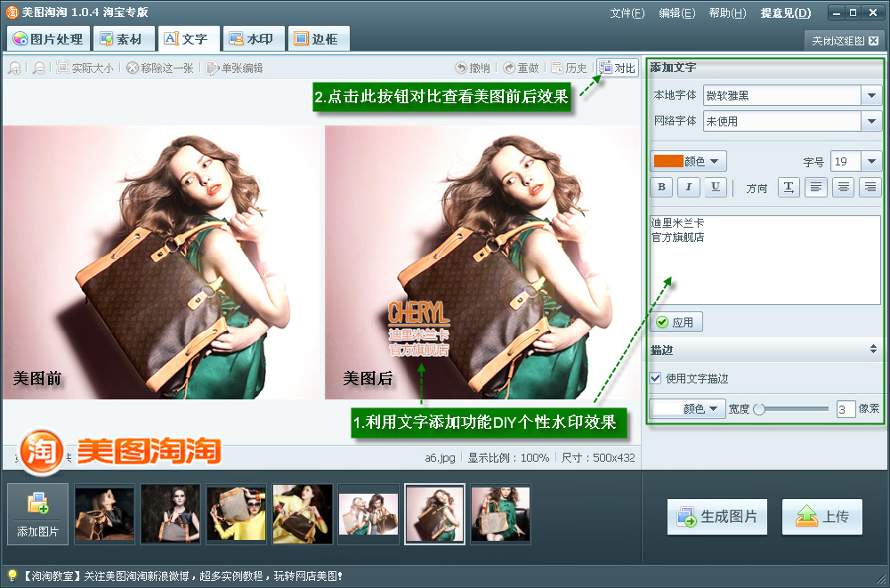Click the 生成图片 generate image button
The height and width of the screenshot is (588, 890).
point(716,517)
